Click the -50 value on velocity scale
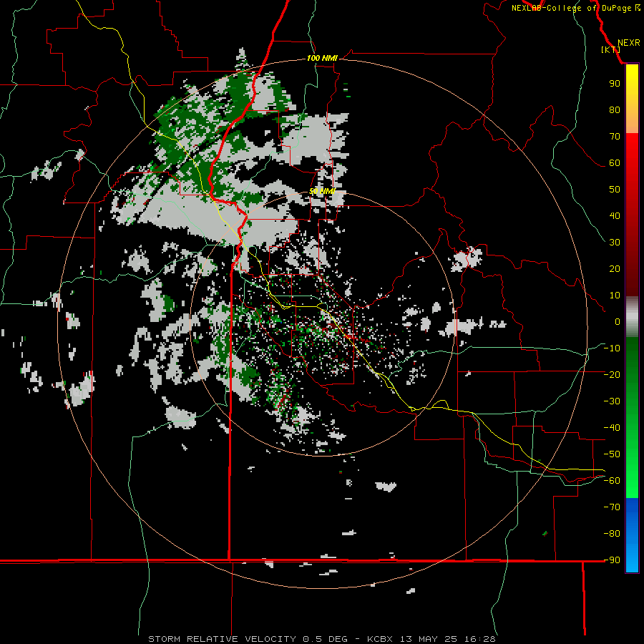The height and width of the screenshot is (644, 644). point(612,454)
